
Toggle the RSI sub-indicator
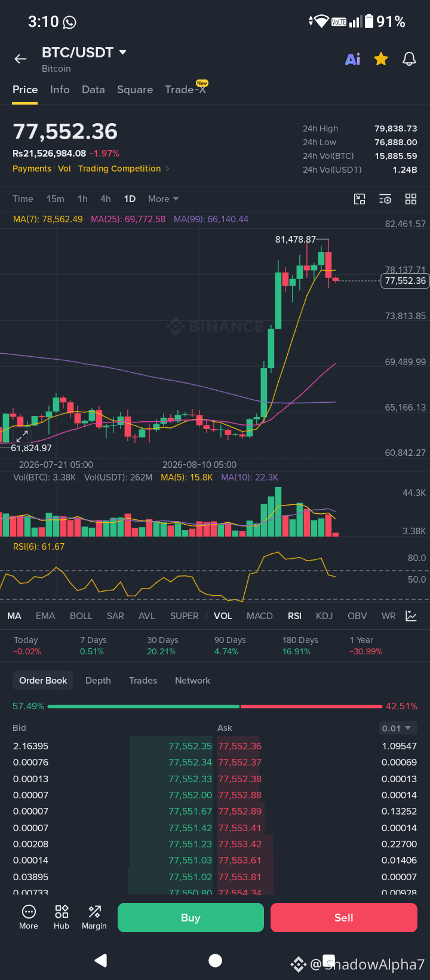(x=294, y=616)
